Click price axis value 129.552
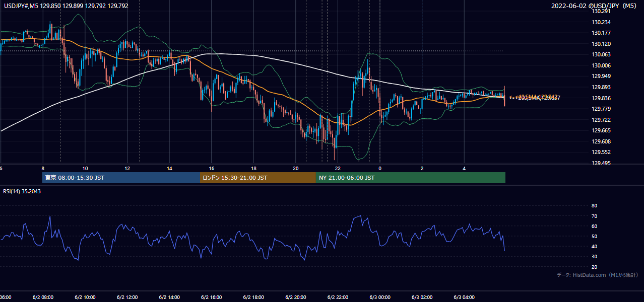This screenshot has width=644, height=302. (601, 152)
